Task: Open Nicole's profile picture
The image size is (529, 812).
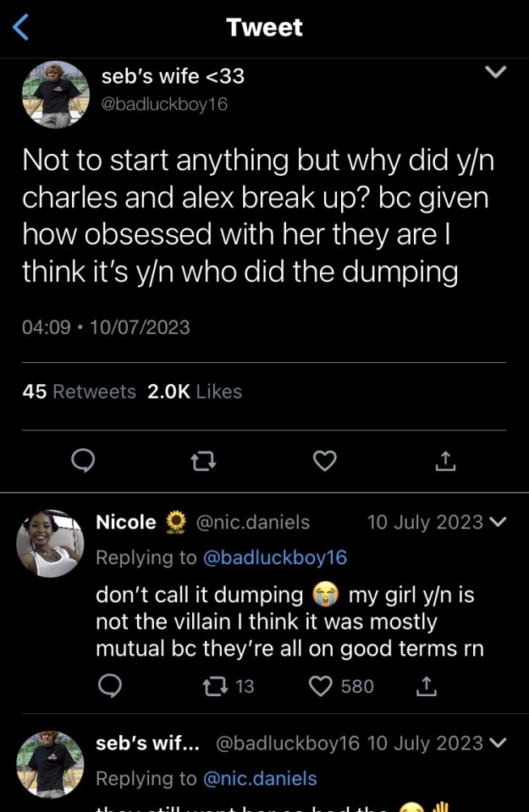Action: click(50, 543)
